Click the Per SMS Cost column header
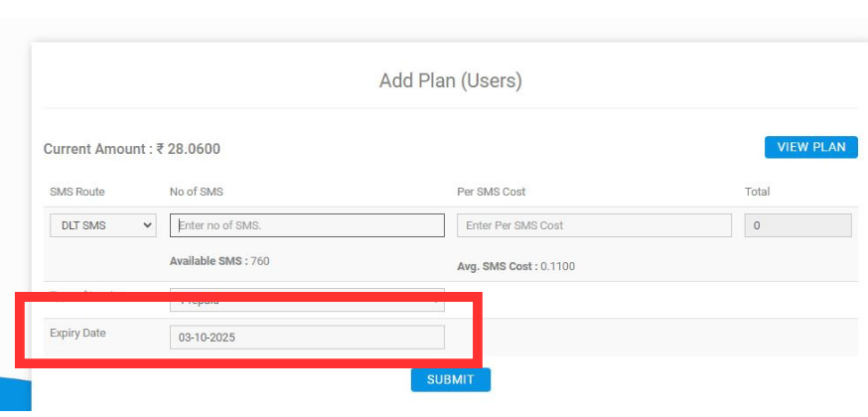The height and width of the screenshot is (417, 868). pos(492,192)
